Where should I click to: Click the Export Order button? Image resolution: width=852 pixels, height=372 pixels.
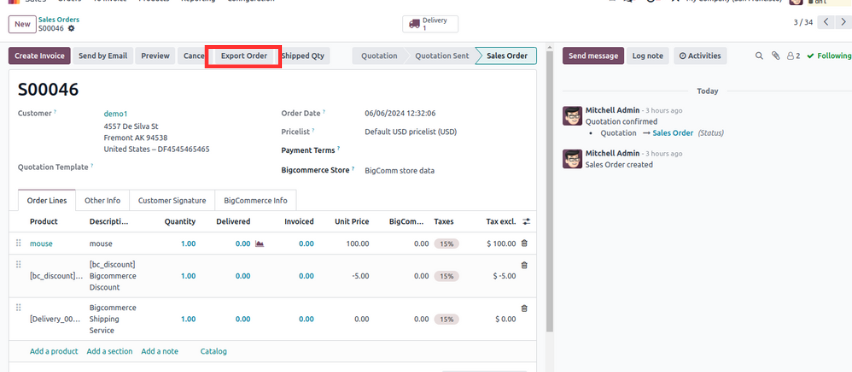point(243,56)
